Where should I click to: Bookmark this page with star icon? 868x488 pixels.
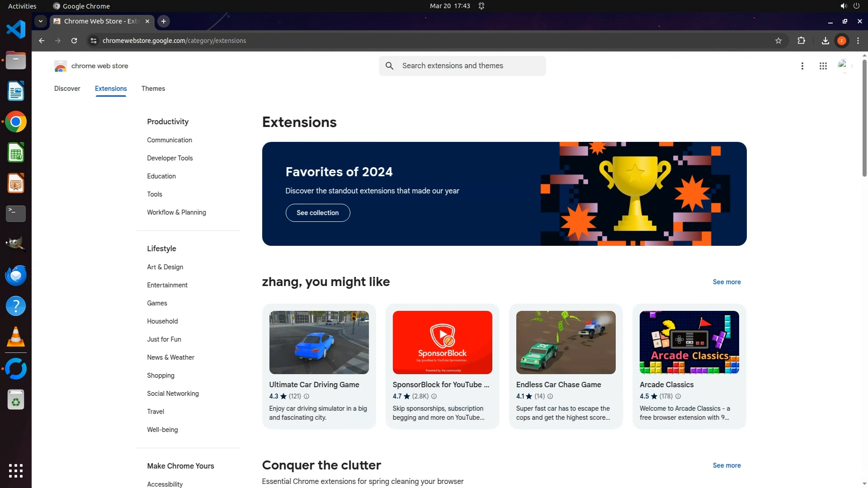point(778,41)
